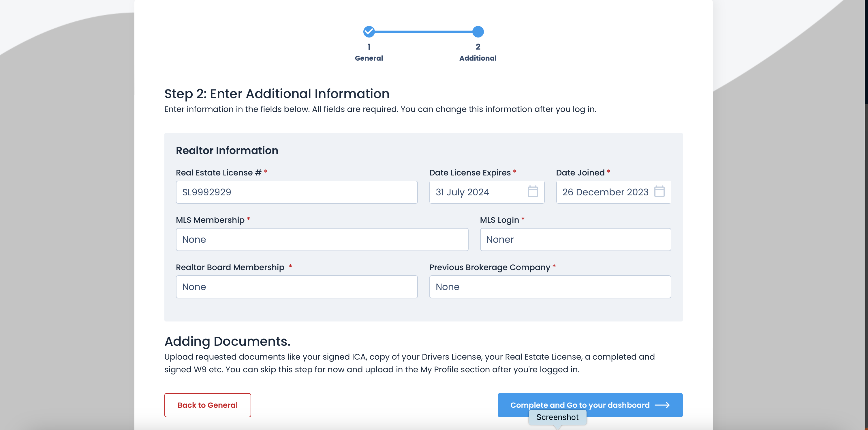Open calendar icon for Date Joined
This screenshot has height=430, width=868.
[659, 192]
